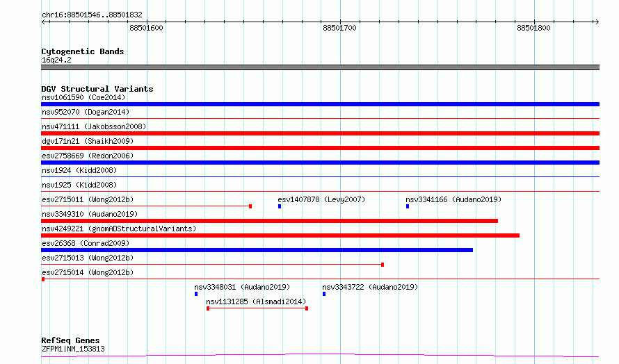Click the nsv3348031 (Audano2019) label
The image size is (619, 364).
242,287
